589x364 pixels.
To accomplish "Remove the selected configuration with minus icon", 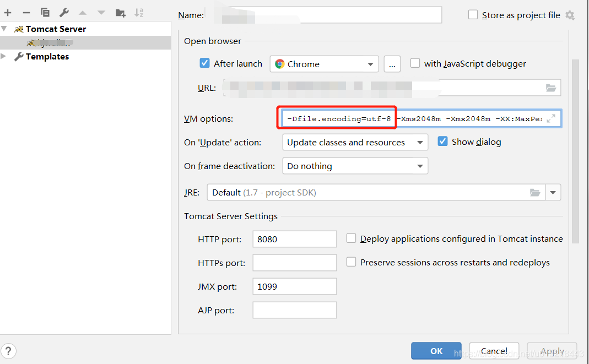I will [x=26, y=13].
